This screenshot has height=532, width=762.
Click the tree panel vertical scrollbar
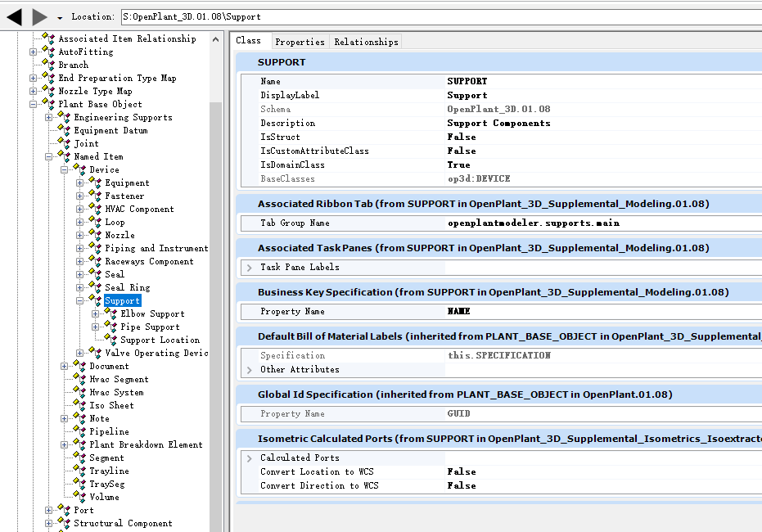216,246
